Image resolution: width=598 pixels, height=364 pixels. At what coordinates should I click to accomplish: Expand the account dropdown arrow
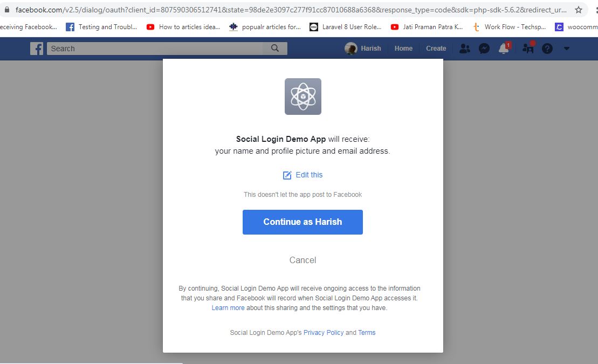(x=566, y=49)
